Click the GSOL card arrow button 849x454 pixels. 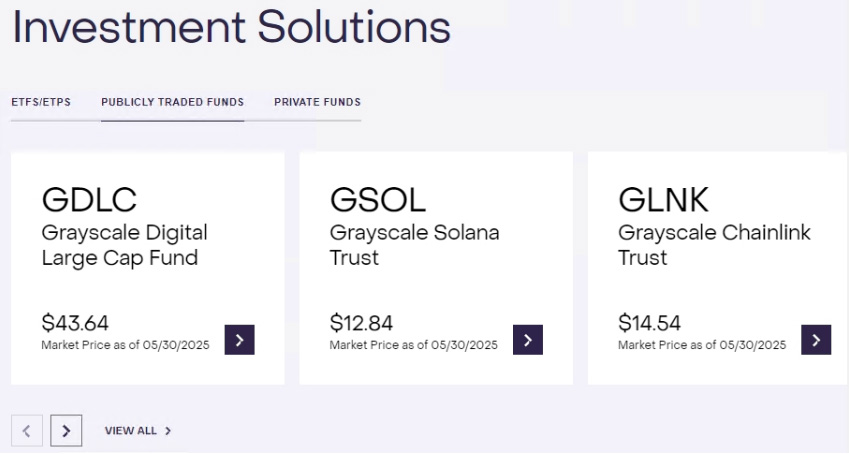pos(528,340)
